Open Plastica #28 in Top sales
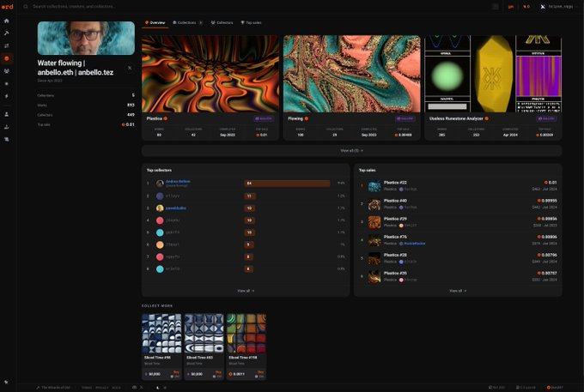 click(395, 255)
